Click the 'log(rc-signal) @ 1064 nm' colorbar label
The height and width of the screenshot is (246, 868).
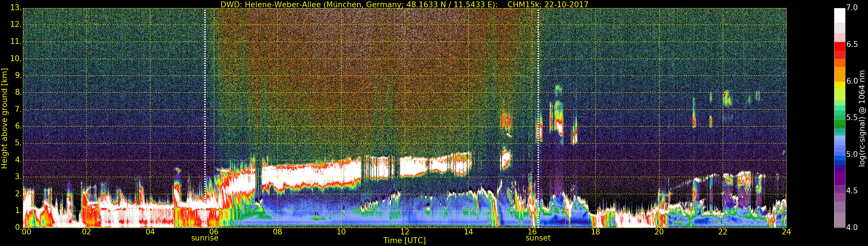(862, 118)
